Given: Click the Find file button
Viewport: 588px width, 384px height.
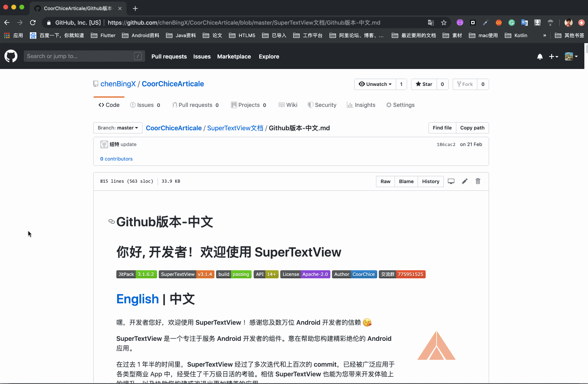Looking at the screenshot, I should click(x=442, y=128).
